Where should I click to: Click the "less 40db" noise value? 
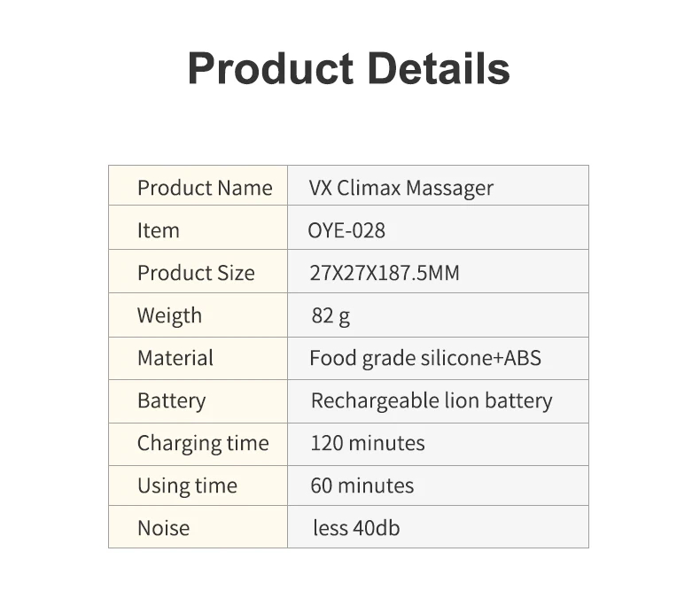click(x=356, y=528)
